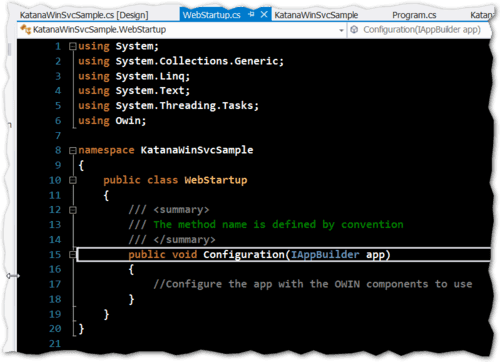Place cursor on 'using System.Collections.Generic;'

click(181, 61)
